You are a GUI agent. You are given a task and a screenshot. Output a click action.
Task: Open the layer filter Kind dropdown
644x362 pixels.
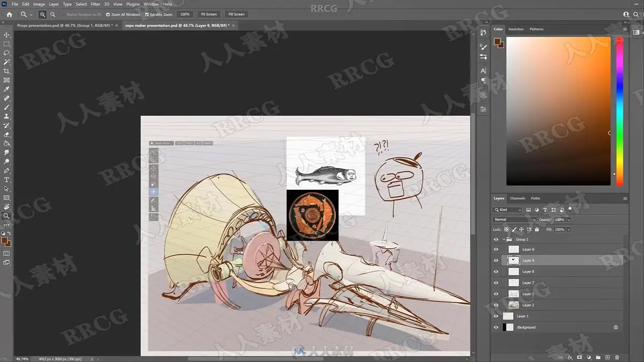(508, 210)
